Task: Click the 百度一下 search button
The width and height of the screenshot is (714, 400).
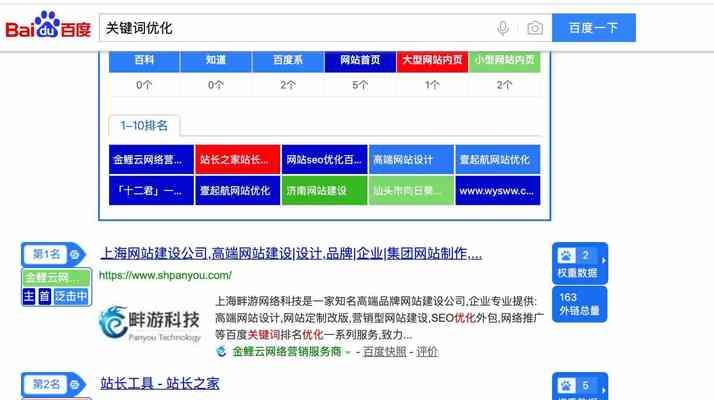Action: point(594,28)
